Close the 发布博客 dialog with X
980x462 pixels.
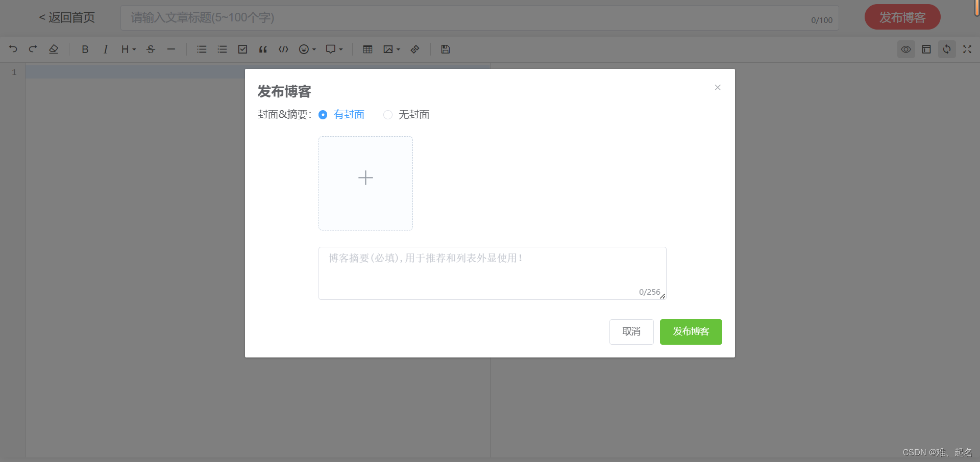pyautogui.click(x=718, y=88)
